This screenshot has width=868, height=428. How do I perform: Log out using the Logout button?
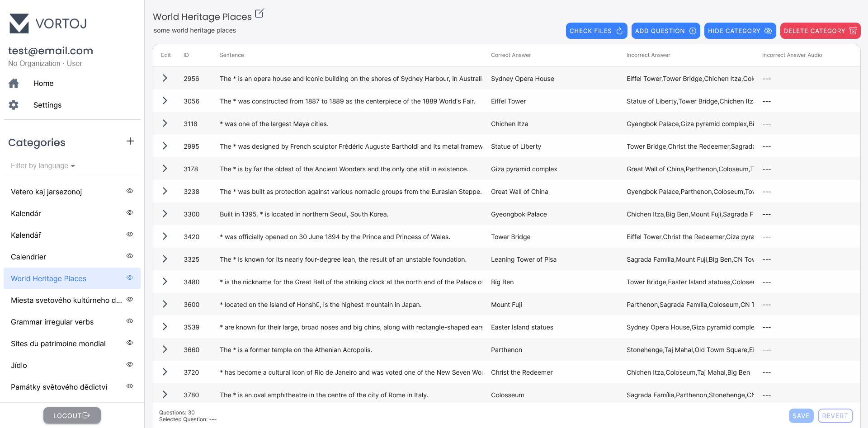point(72,415)
